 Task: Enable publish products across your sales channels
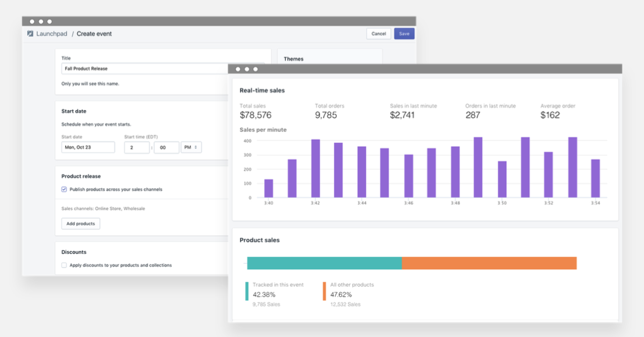point(64,189)
